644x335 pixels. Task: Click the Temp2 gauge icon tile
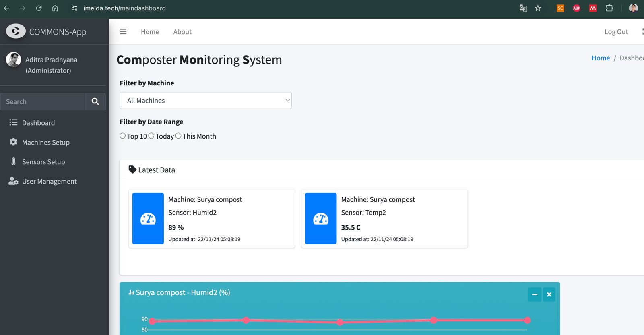coord(321,219)
